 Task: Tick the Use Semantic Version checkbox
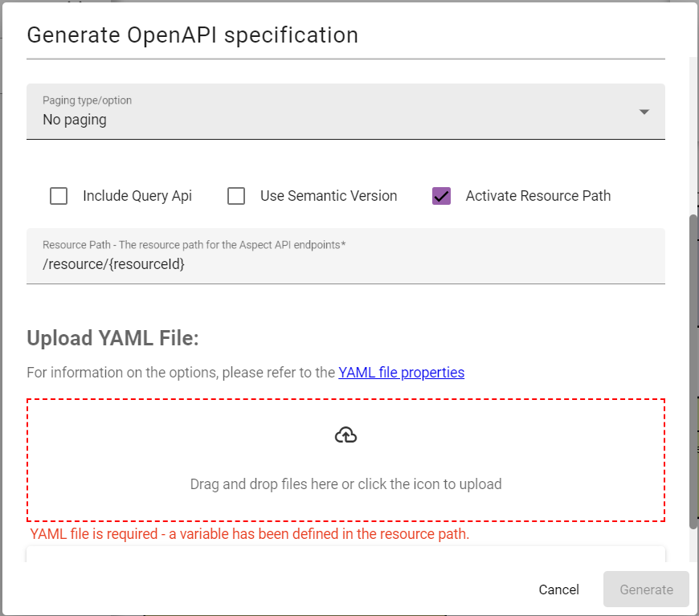point(236,196)
